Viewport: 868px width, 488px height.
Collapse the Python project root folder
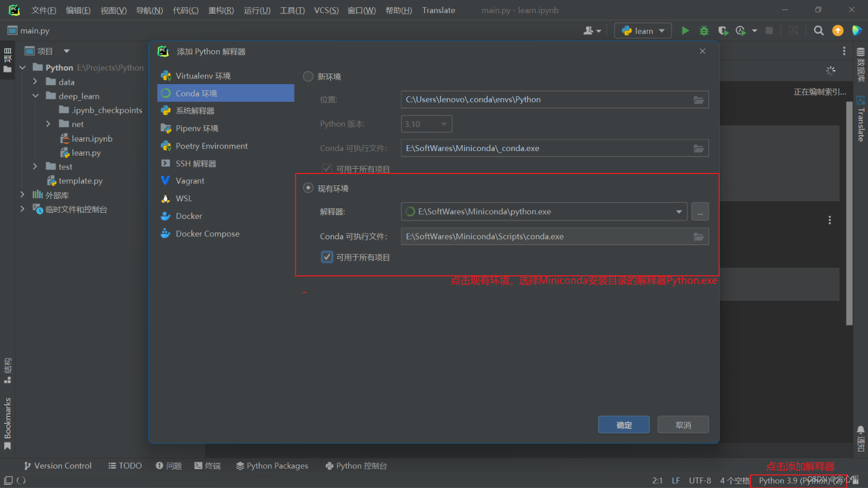coord(22,67)
